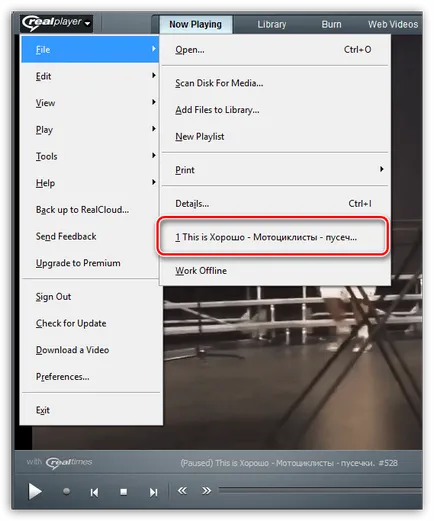Screen dimensions: 434x521
Task: Click the paused video frame
Action: click(x=293, y=367)
